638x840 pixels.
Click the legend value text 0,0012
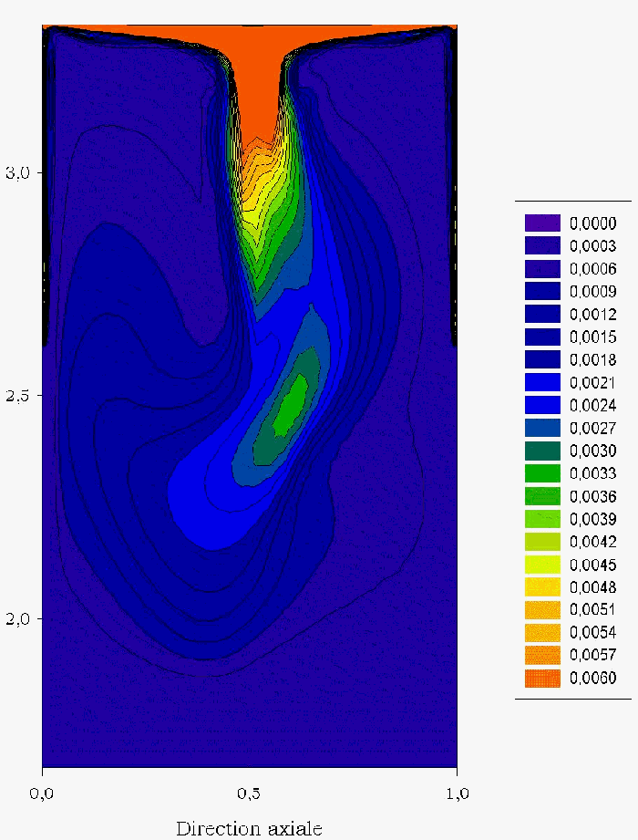point(593,315)
